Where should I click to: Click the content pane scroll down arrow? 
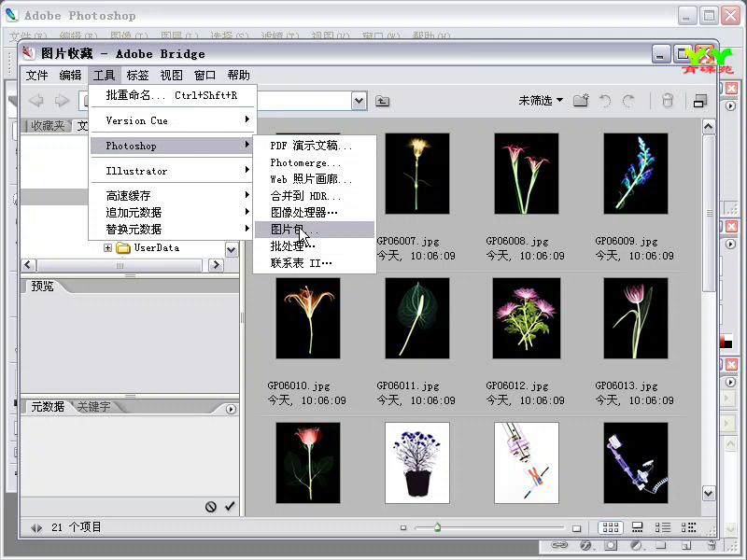coord(709,494)
